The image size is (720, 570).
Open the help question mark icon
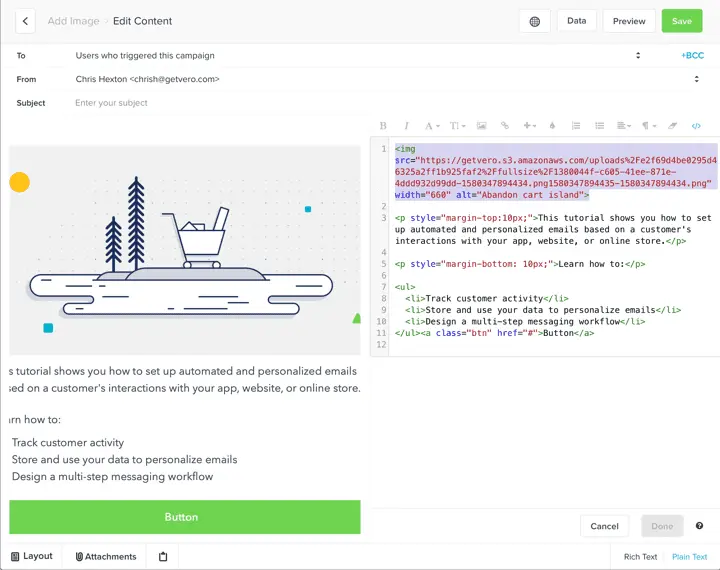699,526
